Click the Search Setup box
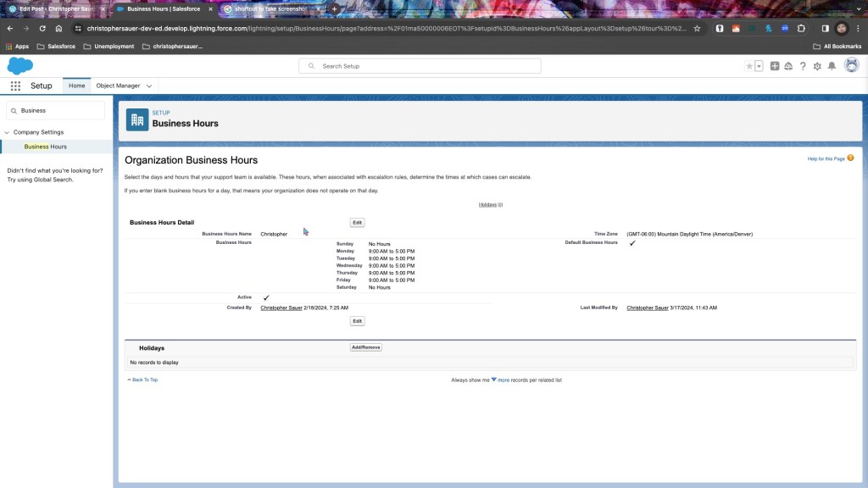 point(420,66)
